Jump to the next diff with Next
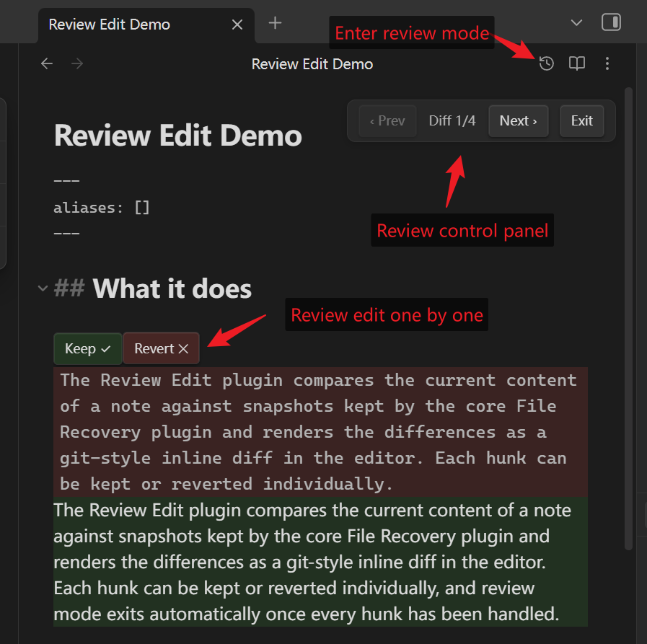647x644 pixels. pyautogui.click(x=519, y=121)
